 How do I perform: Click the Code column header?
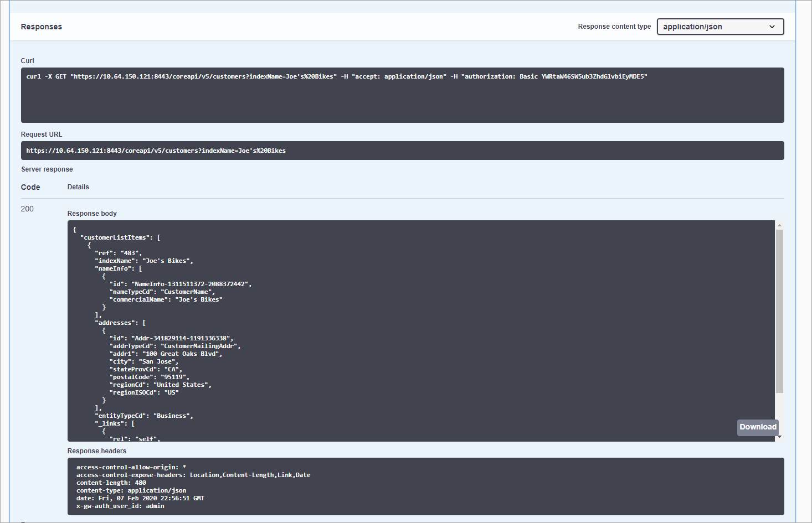tap(30, 187)
